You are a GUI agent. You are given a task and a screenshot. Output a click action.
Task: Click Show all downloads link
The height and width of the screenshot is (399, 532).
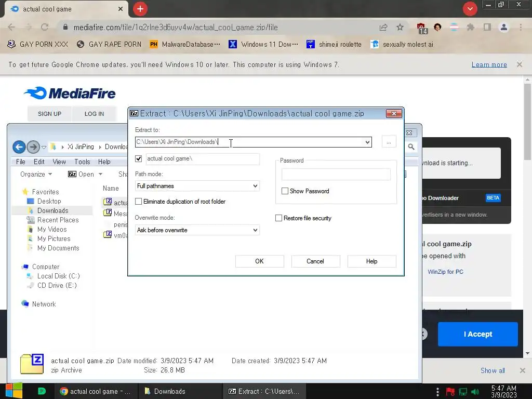493,370
